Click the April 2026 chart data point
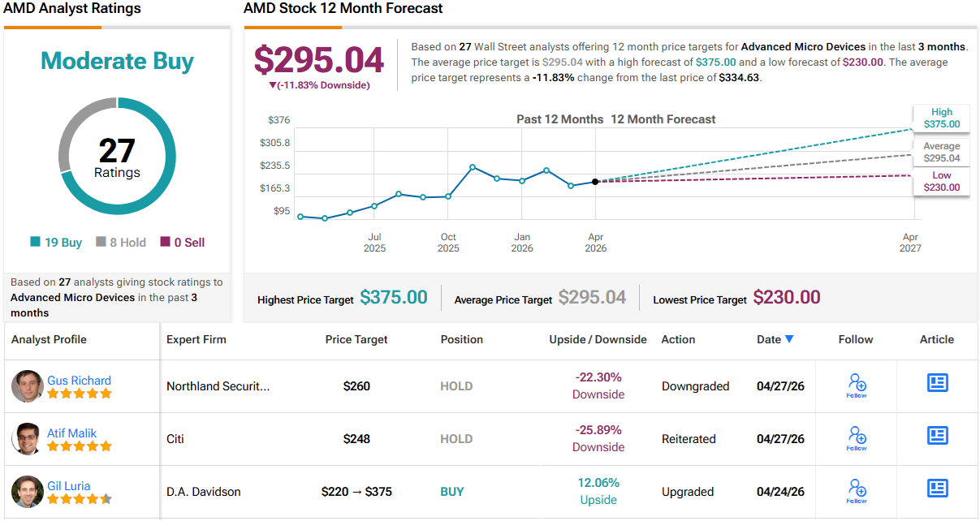Viewport: 980px width, 521px height. coord(595,182)
